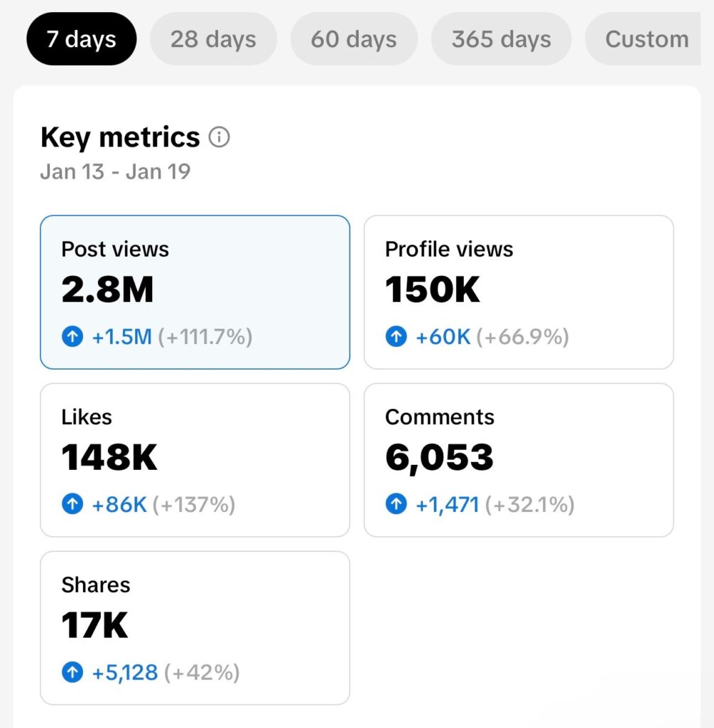Viewport: 714px width, 728px height.
Task: Click the 2.8M post views value
Action: pos(107,289)
